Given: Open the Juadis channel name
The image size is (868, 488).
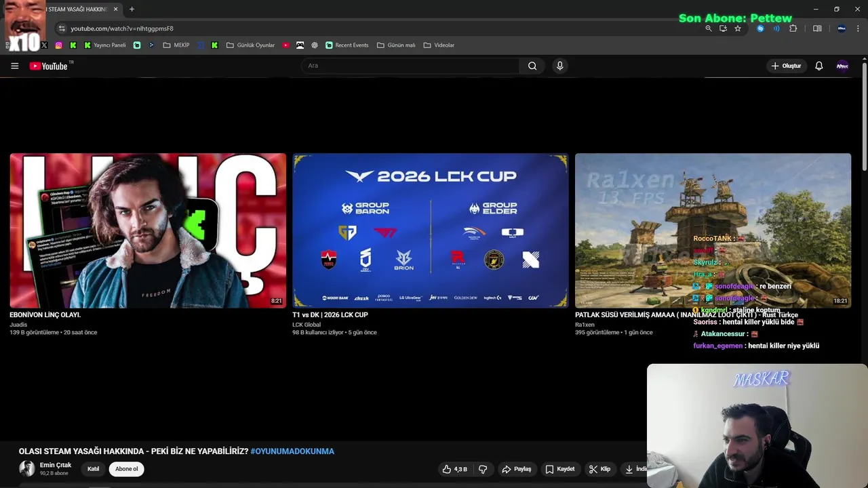Looking at the screenshot, I should [x=18, y=325].
